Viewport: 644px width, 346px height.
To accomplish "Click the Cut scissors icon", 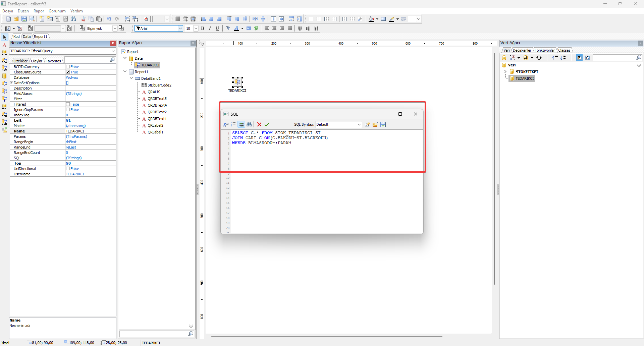I will tap(83, 19).
